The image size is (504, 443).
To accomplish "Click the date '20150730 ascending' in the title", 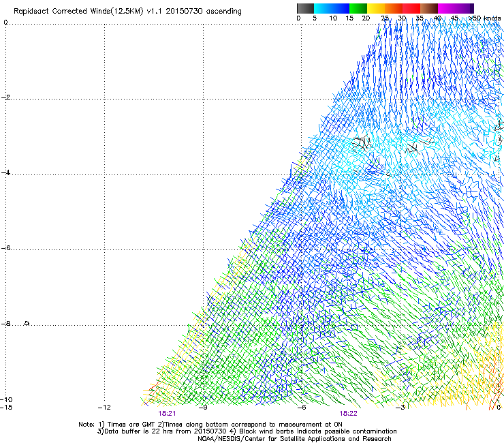I will coord(204,11).
